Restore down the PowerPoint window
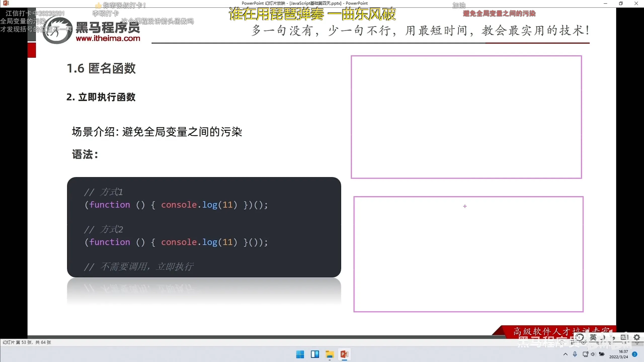This screenshot has width=644, height=362. click(621, 4)
